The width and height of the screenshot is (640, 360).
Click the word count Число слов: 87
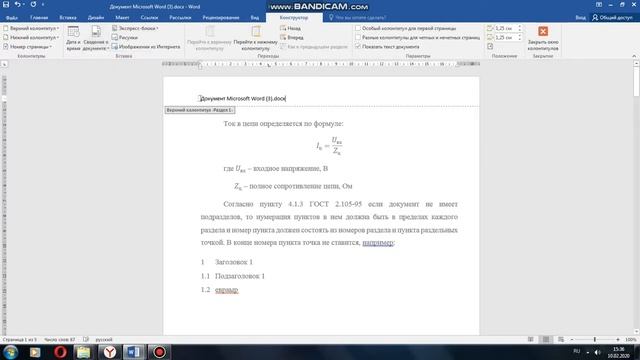pyautogui.click(x=60, y=340)
